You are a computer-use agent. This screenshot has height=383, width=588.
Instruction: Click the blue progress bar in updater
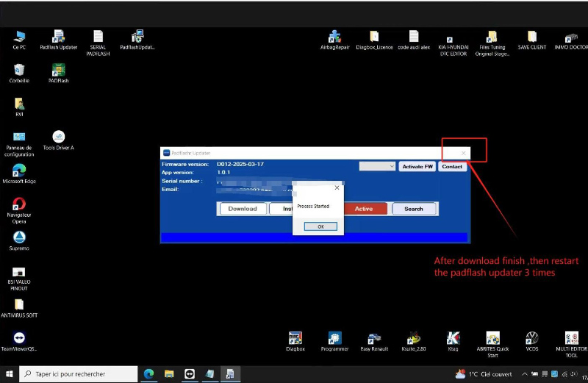tap(314, 237)
